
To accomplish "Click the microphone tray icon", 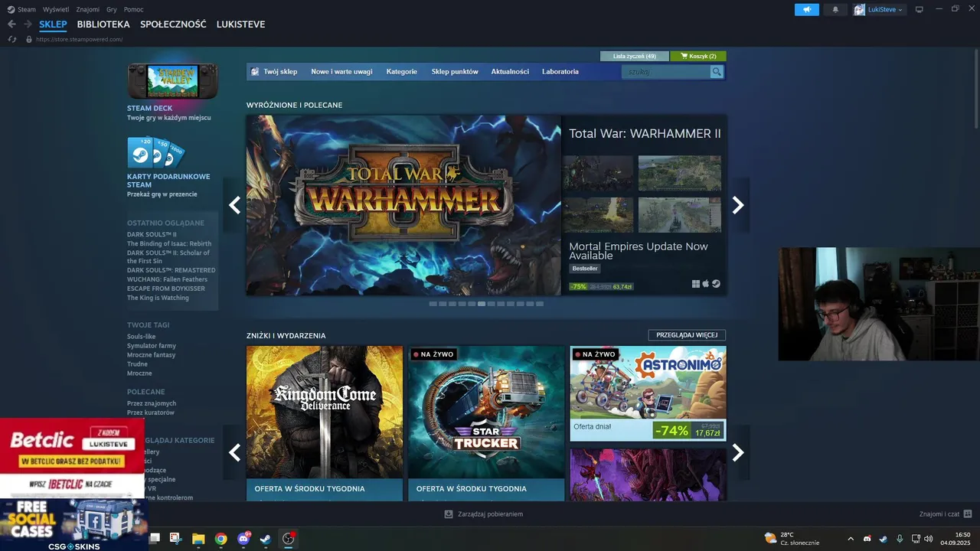I will (900, 539).
